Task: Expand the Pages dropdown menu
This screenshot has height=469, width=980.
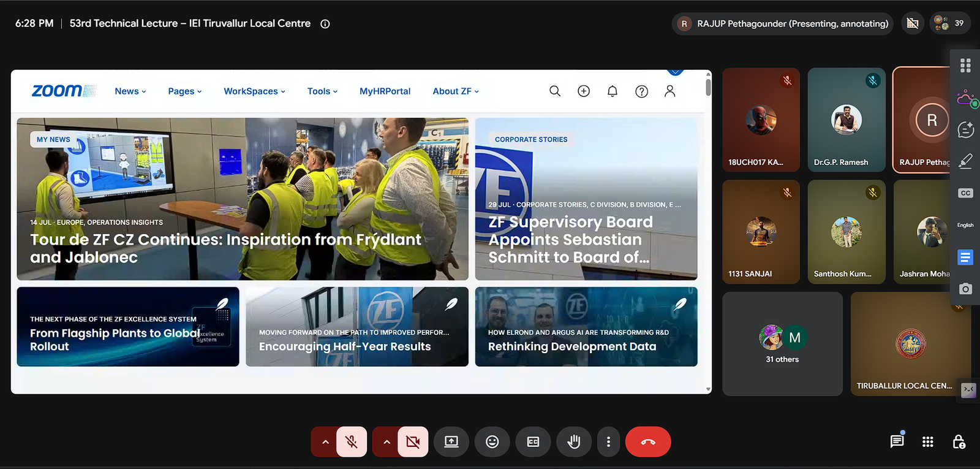Action: pos(185,91)
